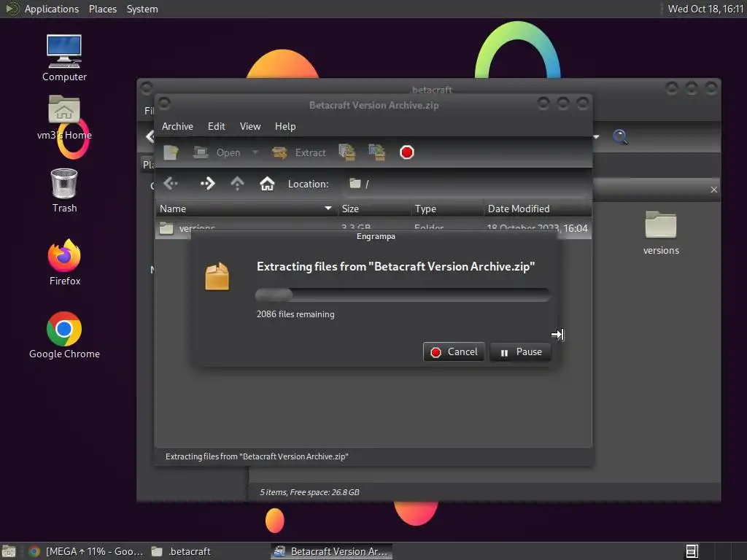Click the show desktop icon in the bottom panel
This screenshot has height=560, width=747.
[x=9, y=551]
